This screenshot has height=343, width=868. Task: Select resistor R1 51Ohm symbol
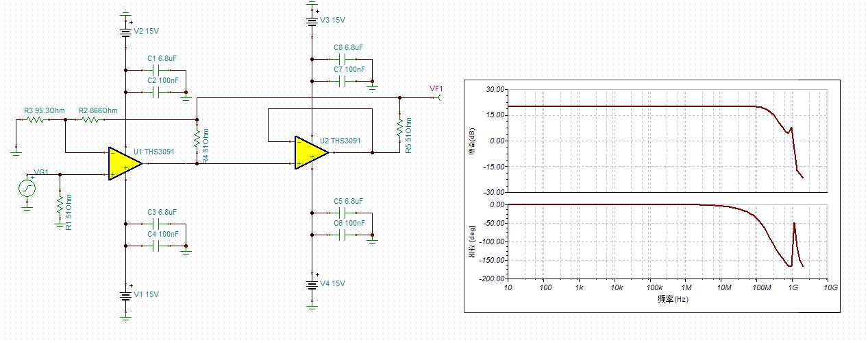[60, 204]
